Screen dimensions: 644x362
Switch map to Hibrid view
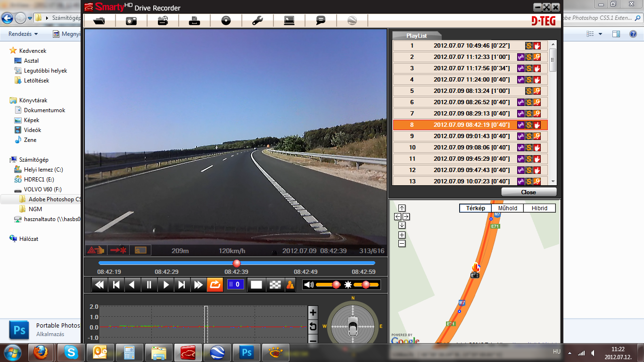539,208
